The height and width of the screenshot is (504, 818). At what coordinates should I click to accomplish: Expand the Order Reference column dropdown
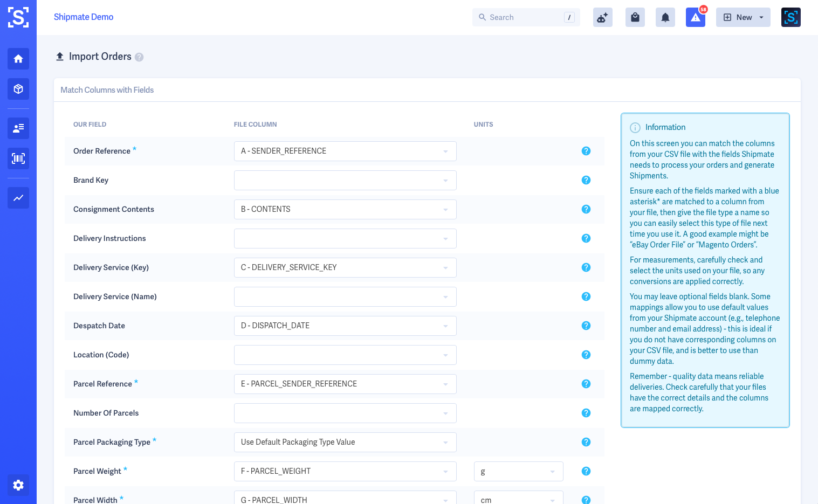[345, 151]
